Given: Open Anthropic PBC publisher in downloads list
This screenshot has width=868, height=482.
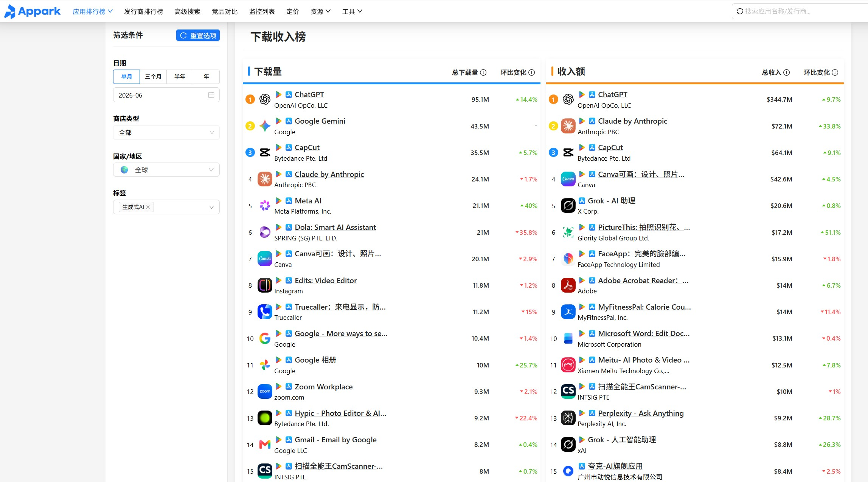Looking at the screenshot, I should click(295, 185).
